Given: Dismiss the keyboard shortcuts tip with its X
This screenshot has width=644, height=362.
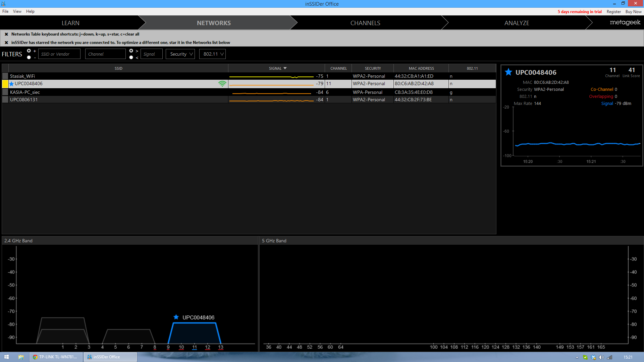Looking at the screenshot, I should (x=6, y=34).
